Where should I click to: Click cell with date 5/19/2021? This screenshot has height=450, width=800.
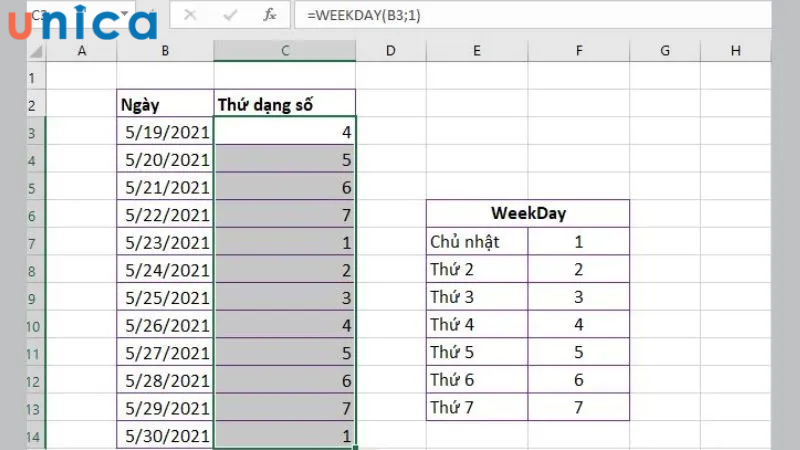coord(165,131)
